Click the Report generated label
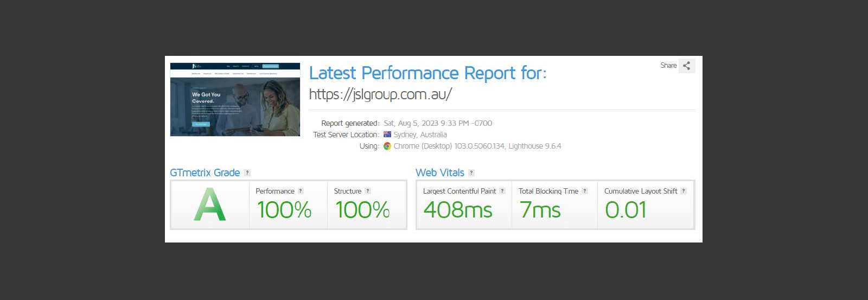Screen dimensions: 868x300 350,123
